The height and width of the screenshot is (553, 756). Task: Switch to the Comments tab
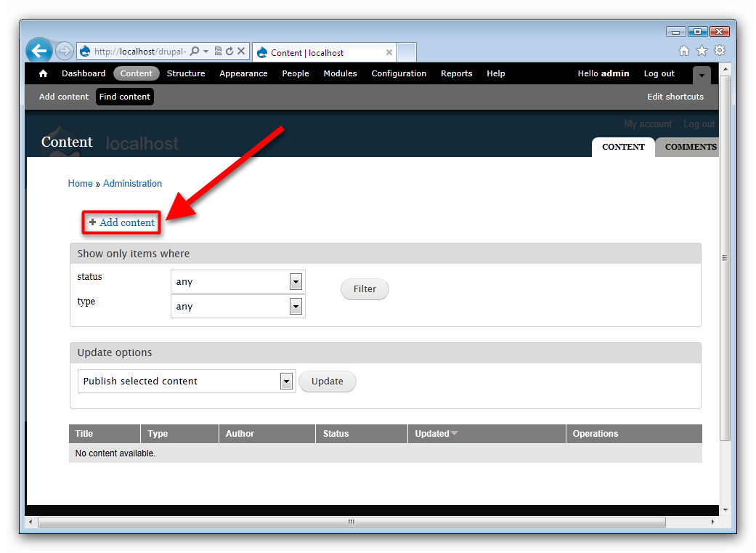pos(690,147)
